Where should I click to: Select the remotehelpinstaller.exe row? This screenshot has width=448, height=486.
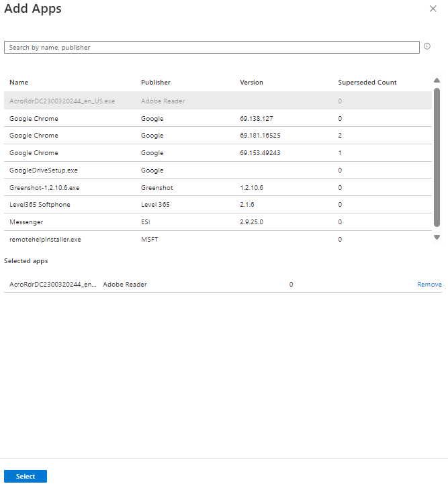click(45, 240)
